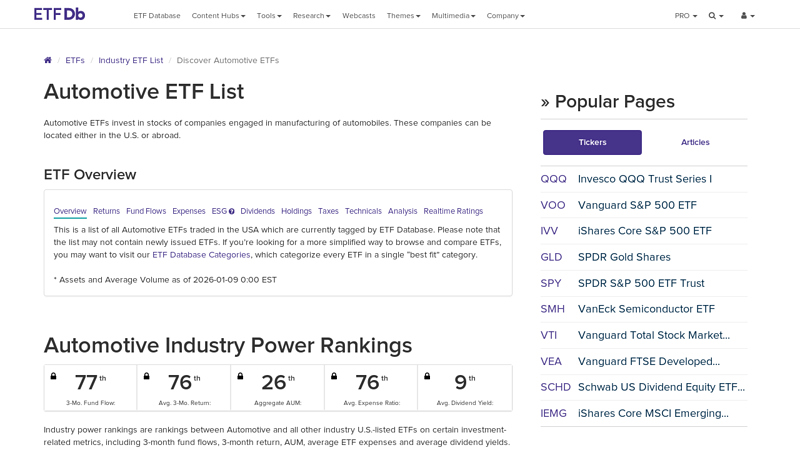This screenshot has width=800, height=450.
Task: Open the SCHD ticker link
Action: [555, 387]
